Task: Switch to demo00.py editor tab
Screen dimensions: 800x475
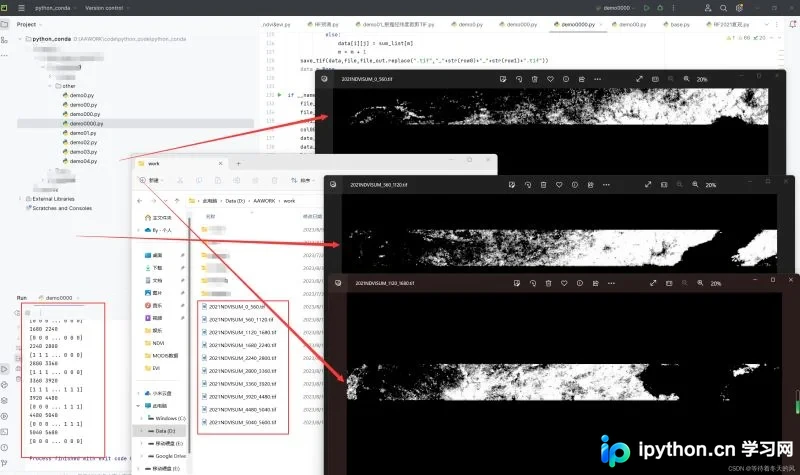Action: [629, 24]
